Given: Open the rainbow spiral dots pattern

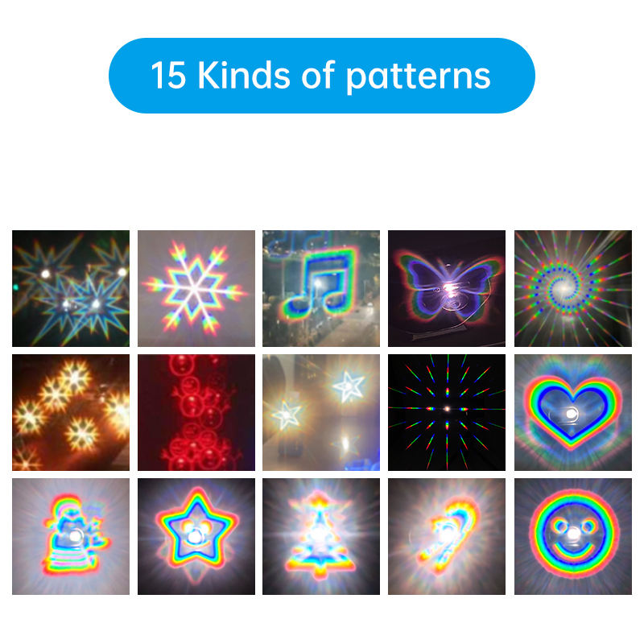Looking at the screenshot, I should click(x=573, y=288).
